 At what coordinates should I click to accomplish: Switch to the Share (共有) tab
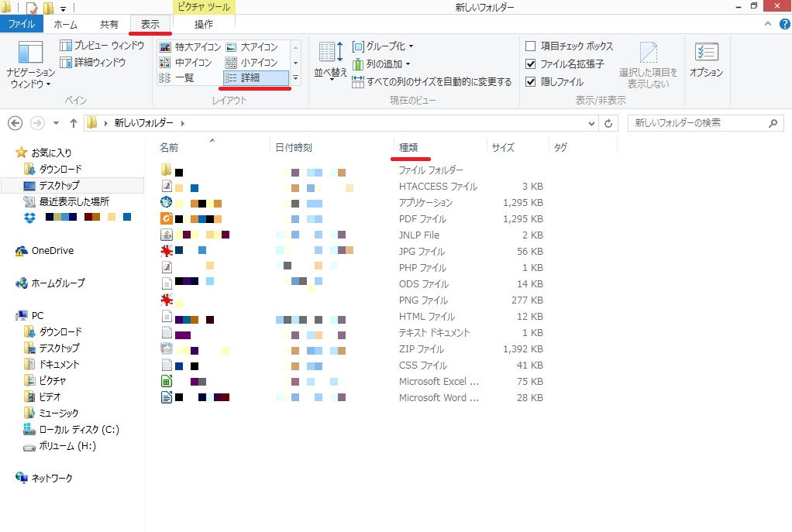[x=108, y=24]
